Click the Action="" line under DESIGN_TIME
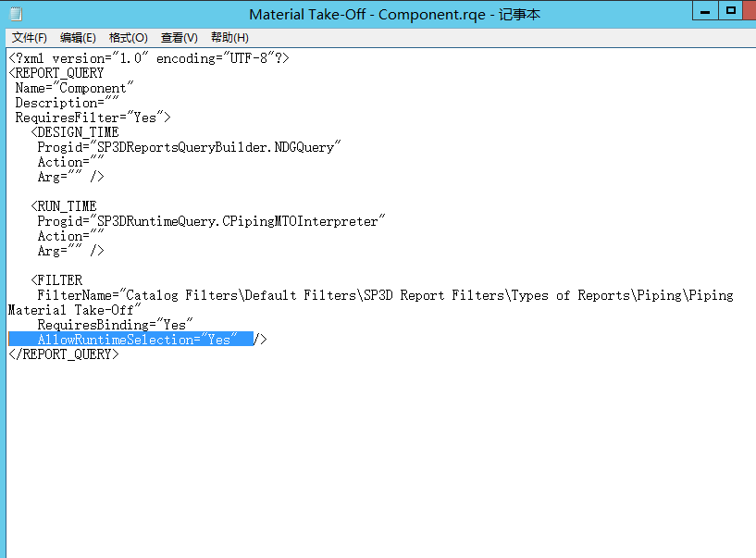The image size is (756, 558). (70, 162)
